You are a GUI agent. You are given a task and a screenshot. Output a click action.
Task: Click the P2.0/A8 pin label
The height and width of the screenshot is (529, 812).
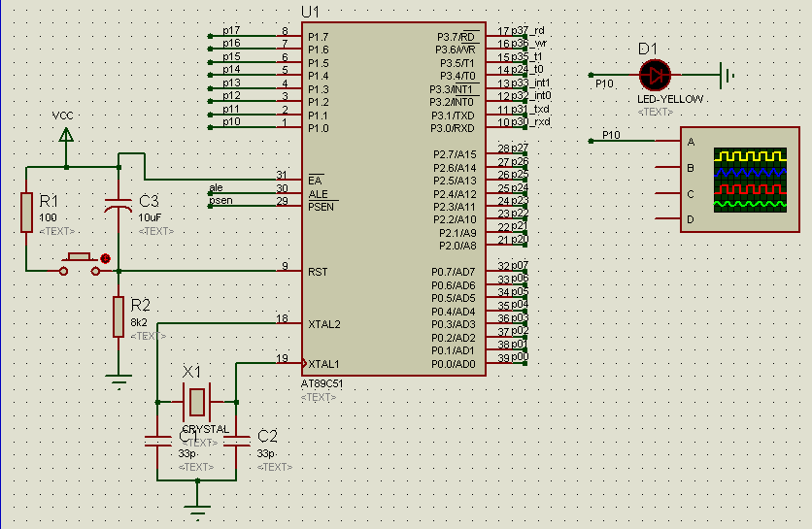pos(457,246)
